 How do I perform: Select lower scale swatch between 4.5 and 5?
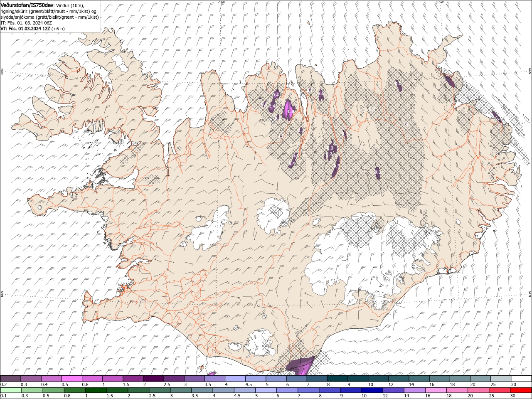(x=244, y=390)
